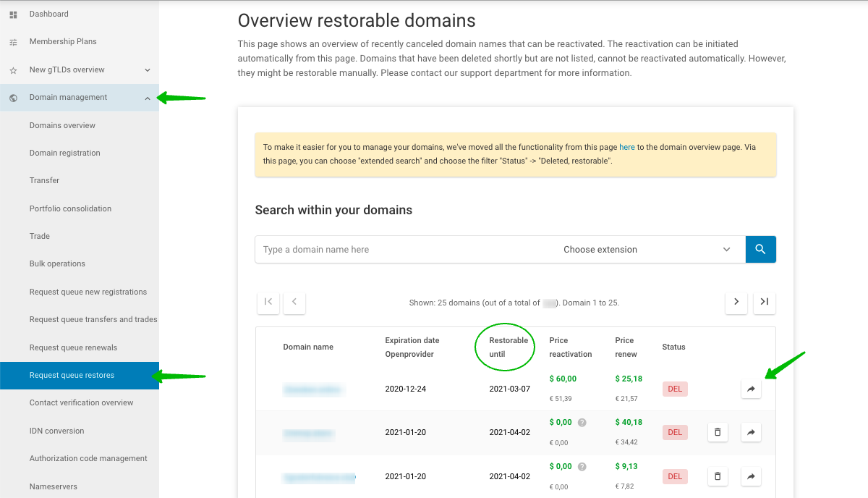Screen dimensions: 868x498
Task: Go to the previous page of domains
Action: [294, 303]
